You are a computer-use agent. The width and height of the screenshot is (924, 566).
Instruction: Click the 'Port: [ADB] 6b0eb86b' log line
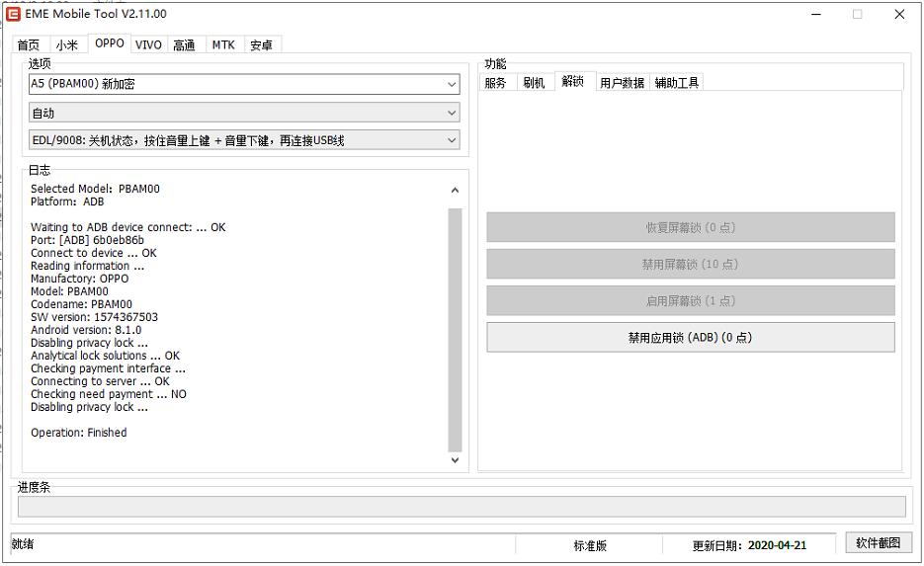87,240
